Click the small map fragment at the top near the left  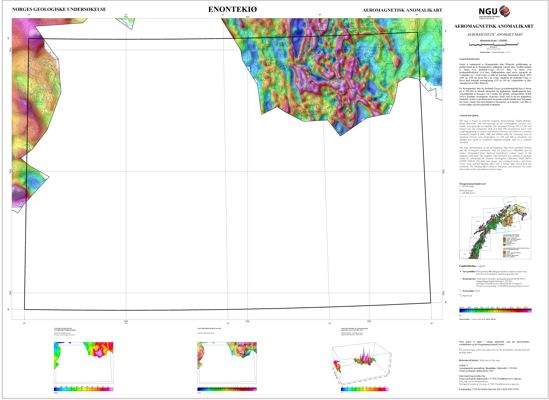(x=125, y=23)
